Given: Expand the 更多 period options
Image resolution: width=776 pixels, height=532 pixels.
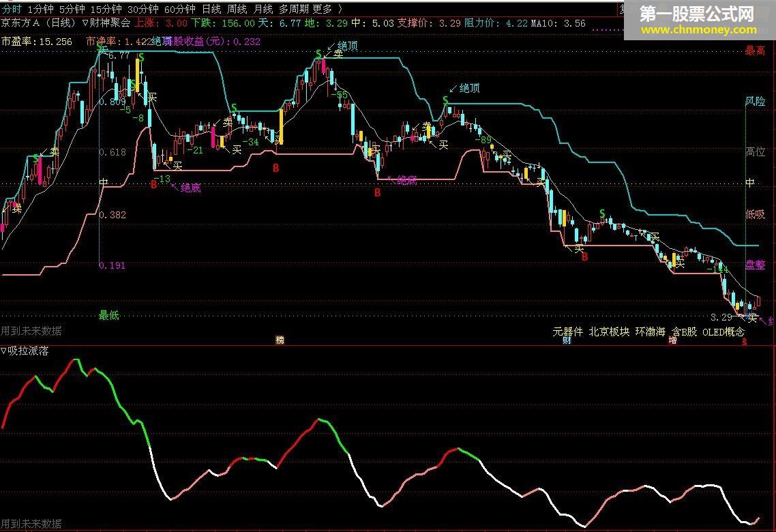Looking at the screenshot, I should point(327,9).
